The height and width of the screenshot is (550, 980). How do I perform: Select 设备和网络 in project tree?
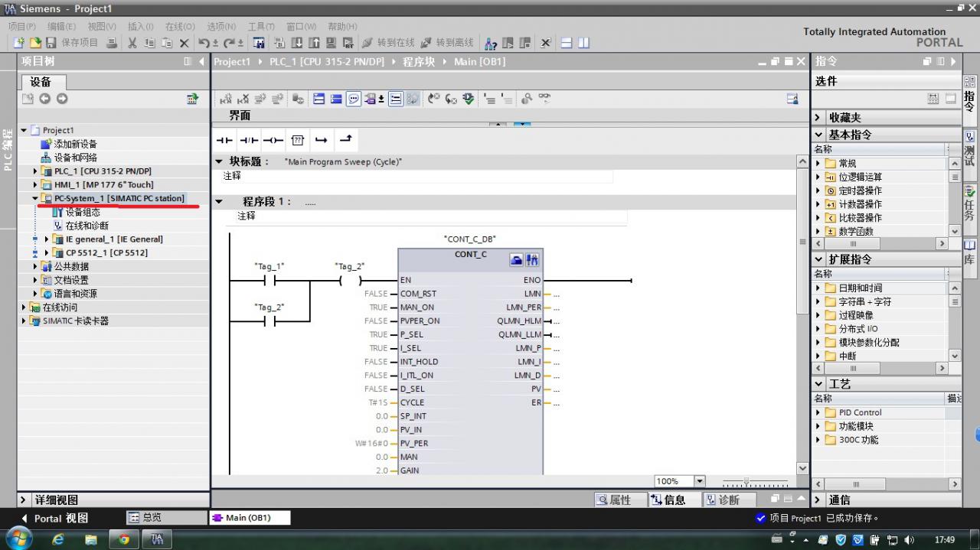point(75,158)
